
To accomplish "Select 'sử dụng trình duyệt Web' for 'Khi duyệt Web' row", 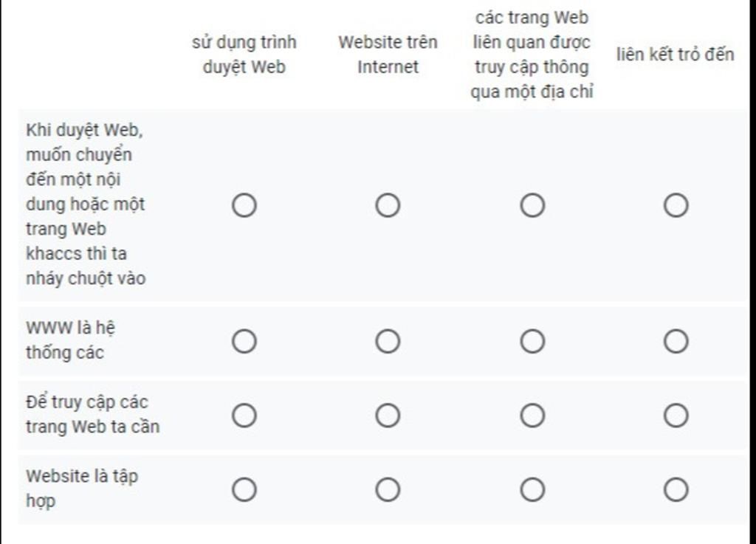I will pyautogui.click(x=244, y=205).
